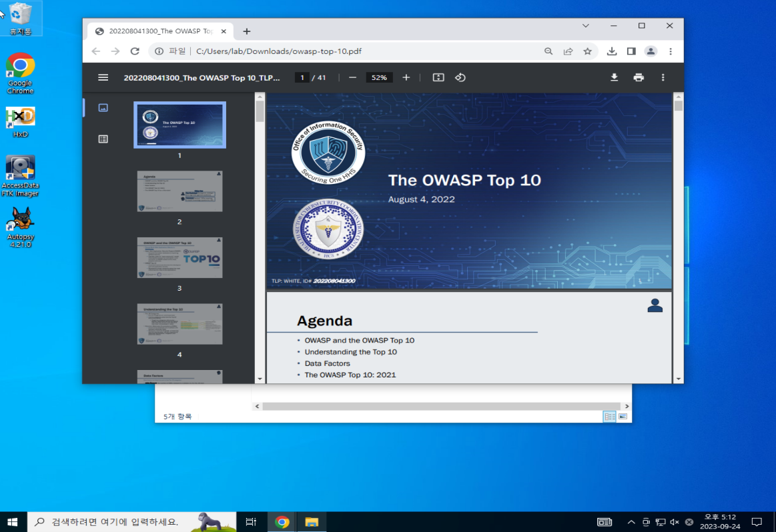Zoom out the PDF with minus icon
The height and width of the screenshot is (532, 776).
pyautogui.click(x=352, y=77)
